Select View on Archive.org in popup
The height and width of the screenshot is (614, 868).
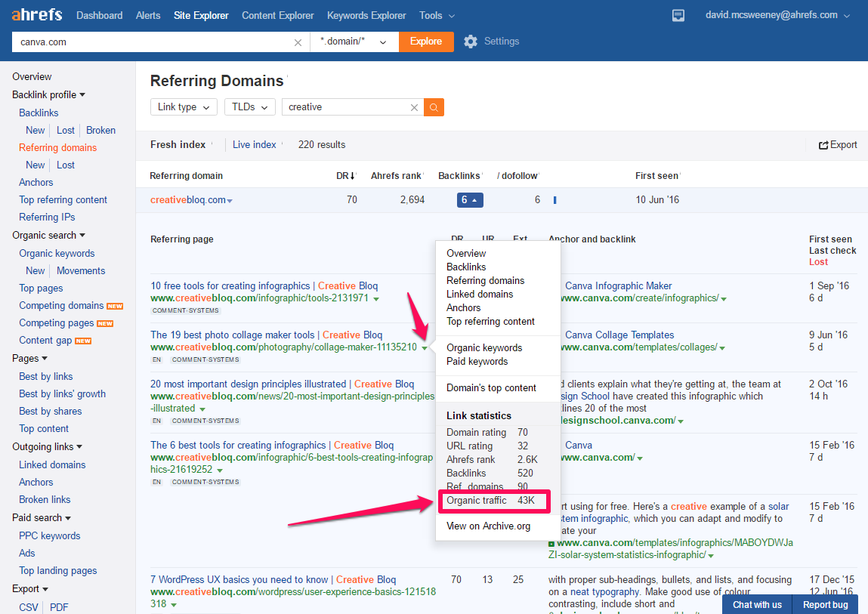(488, 526)
